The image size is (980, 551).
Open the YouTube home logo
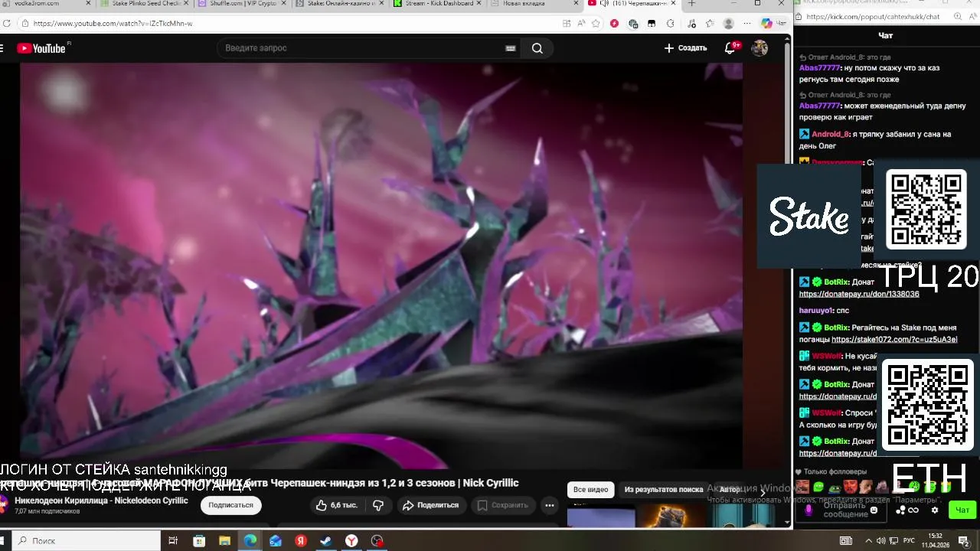[41, 48]
